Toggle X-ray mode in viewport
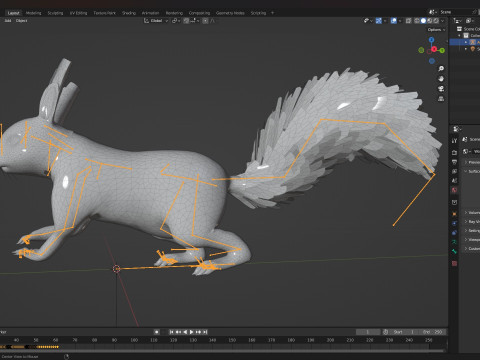Viewport: 480px width, 360px height. click(x=409, y=21)
